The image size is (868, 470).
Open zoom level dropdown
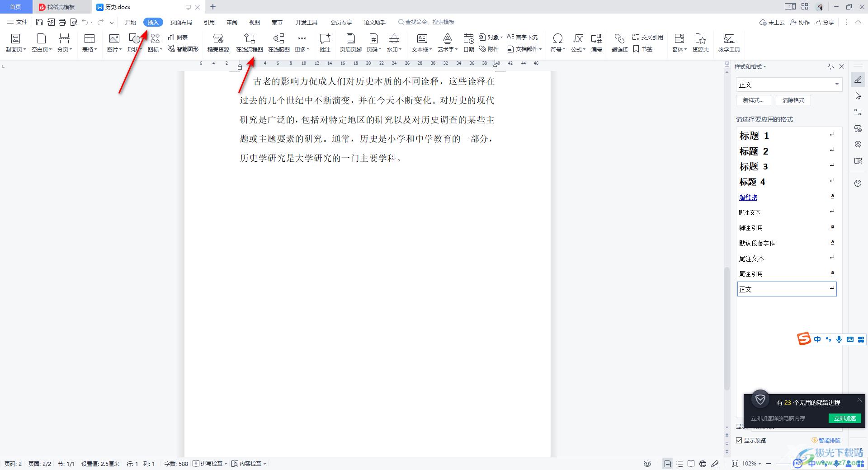click(751, 464)
